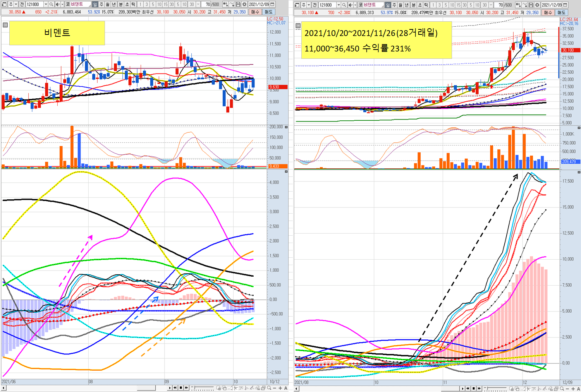Select tick '틱' chart tab in left chart
Image resolution: width=581 pixels, height=392 pixels.
coord(133,4)
